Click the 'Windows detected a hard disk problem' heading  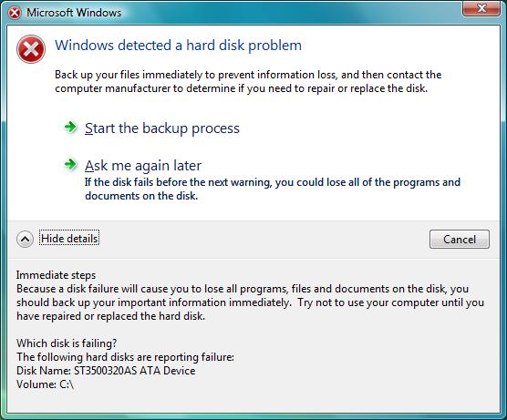(x=178, y=46)
